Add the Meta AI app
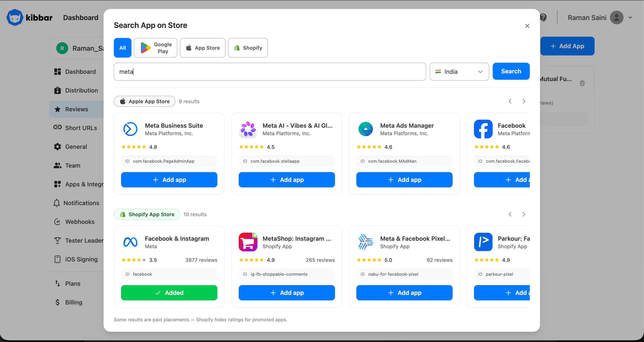This screenshot has height=342, width=644. point(287,180)
